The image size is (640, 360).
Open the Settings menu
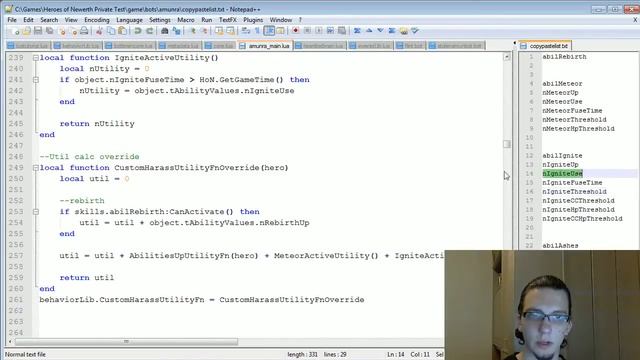pos(160,20)
